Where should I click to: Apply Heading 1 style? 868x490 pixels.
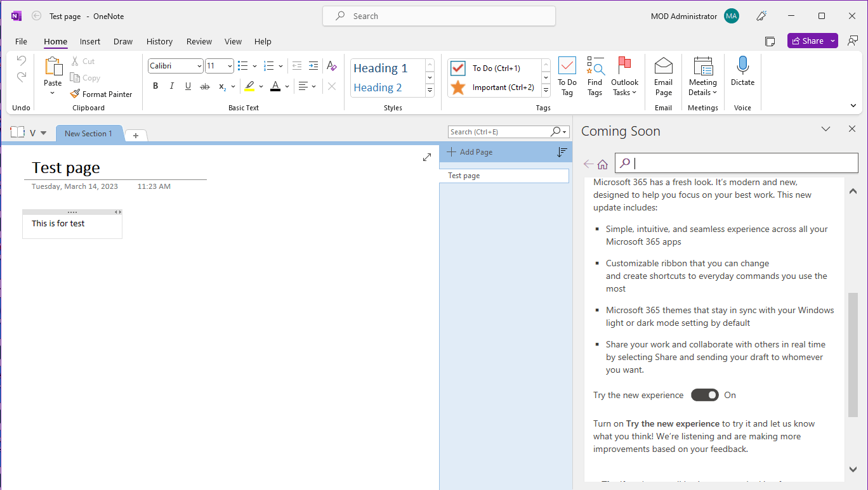pyautogui.click(x=381, y=68)
